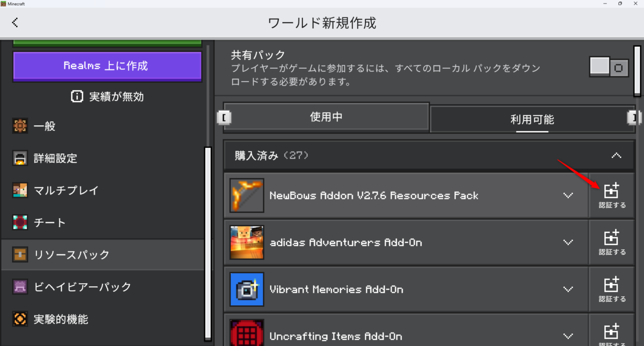This screenshot has width=644, height=346.
Task: Open the チート section
Action: [x=103, y=223]
